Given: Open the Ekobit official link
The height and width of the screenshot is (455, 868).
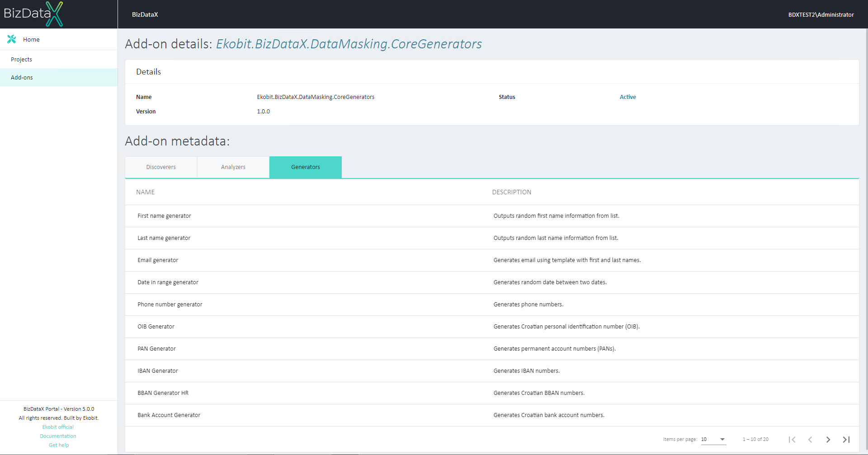Looking at the screenshot, I should [x=58, y=427].
